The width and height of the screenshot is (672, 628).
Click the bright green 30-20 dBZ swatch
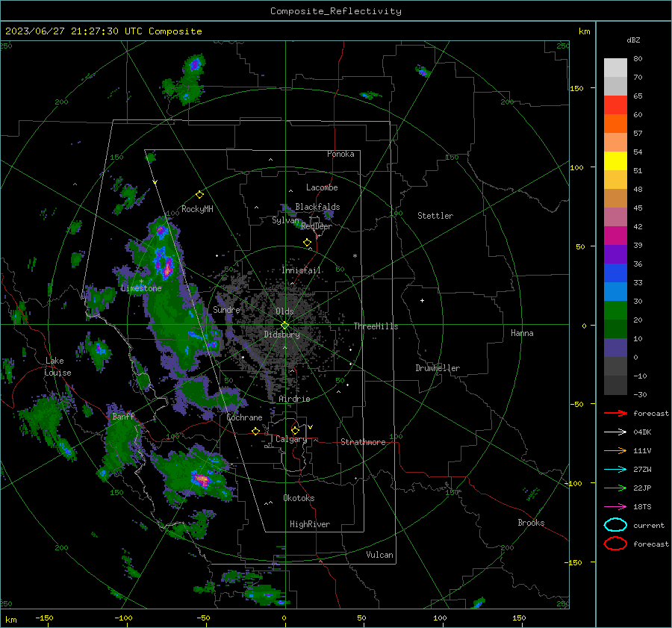[x=615, y=311]
